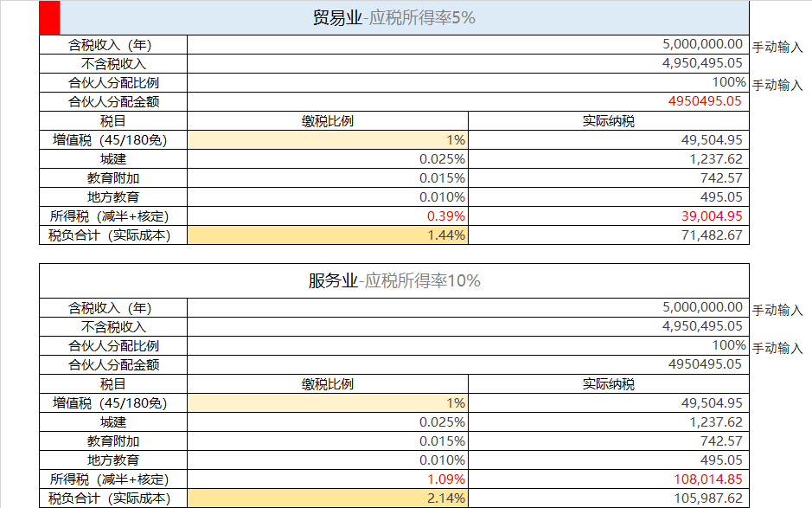Select 税目 header in 贸易业 table
Viewport: 812px width, 508px height.
pyautogui.click(x=113, y=121)
